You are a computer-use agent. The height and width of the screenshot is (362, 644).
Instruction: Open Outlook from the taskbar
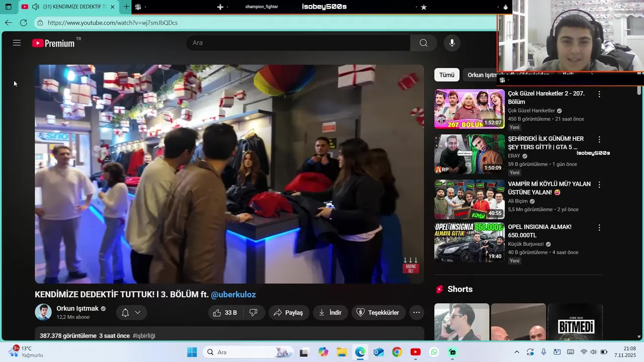tap(378, 352)
